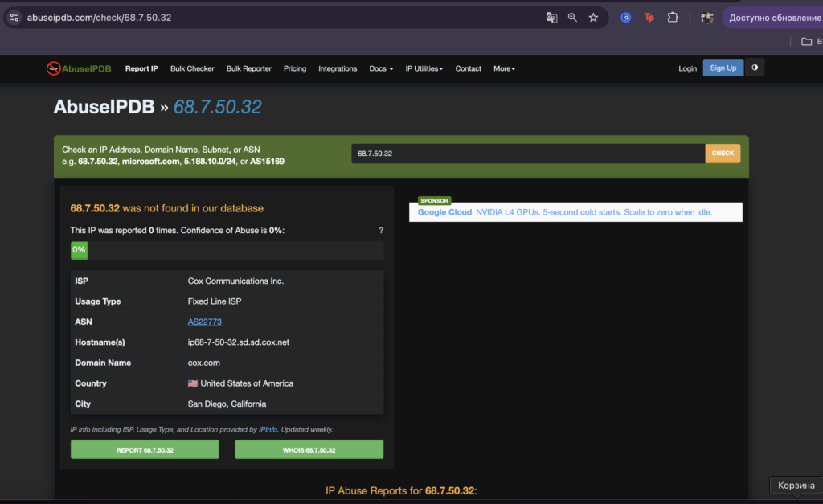Click the Login link
The width and height of the screenshot is (823, 504).
click(687, 68)
